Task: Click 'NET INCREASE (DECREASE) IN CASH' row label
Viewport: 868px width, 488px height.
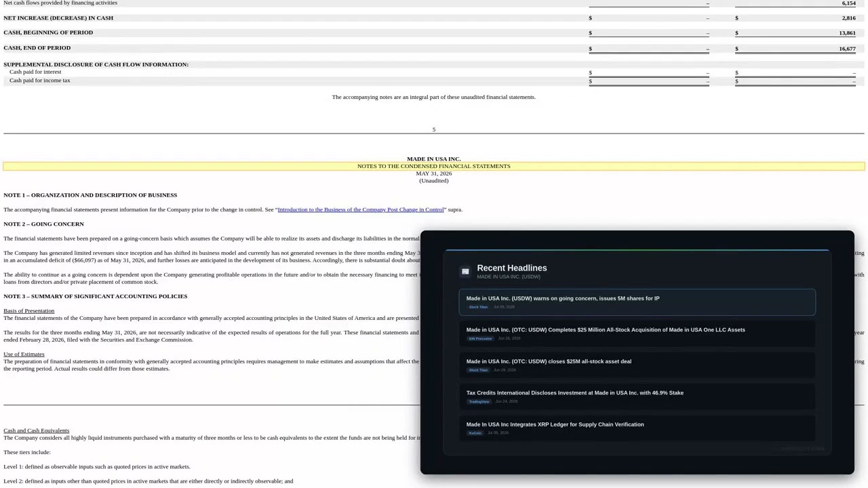Action: click(58, 18)
